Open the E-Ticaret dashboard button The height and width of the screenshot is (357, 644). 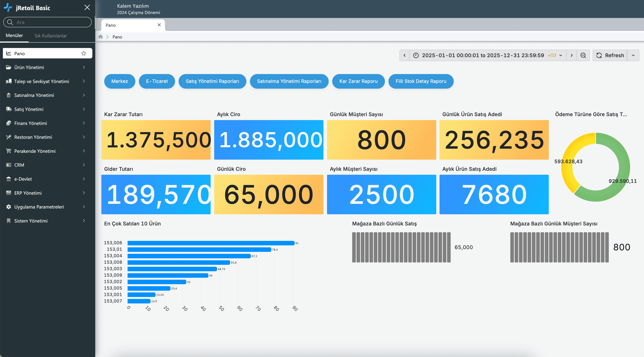[x=157, y=81]
